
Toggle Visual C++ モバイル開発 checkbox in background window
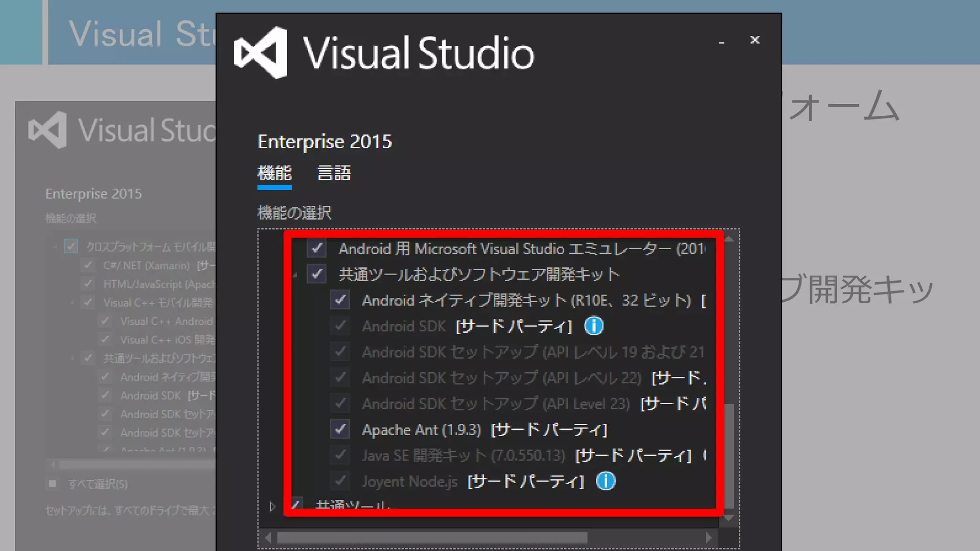(88, 303)
